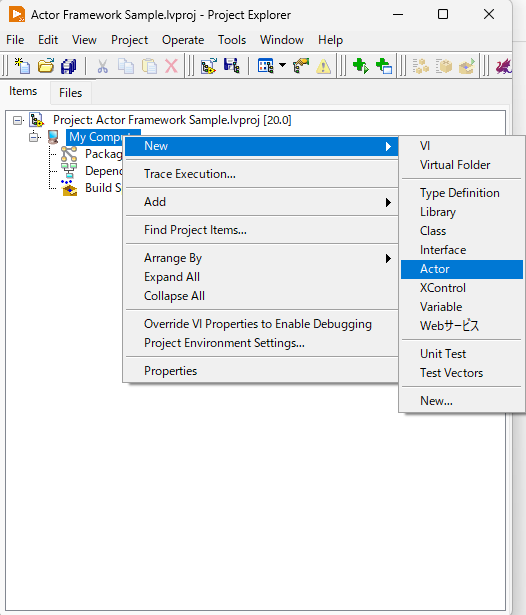Image resolution: width=526 pixels, height=615 pixels.
Task: Click the Filter View toolbar icon
Action: (x=266, y=66)
